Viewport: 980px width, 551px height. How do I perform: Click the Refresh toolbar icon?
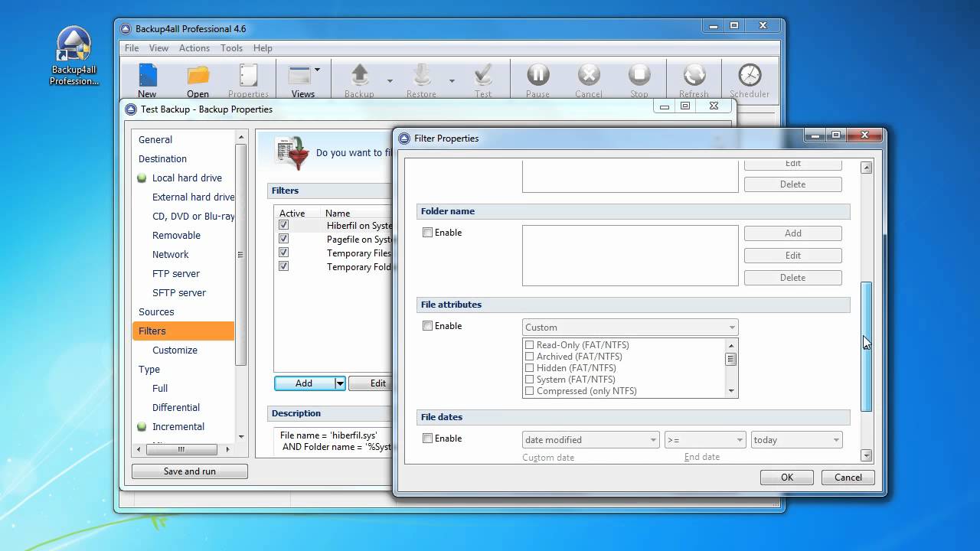694,75
